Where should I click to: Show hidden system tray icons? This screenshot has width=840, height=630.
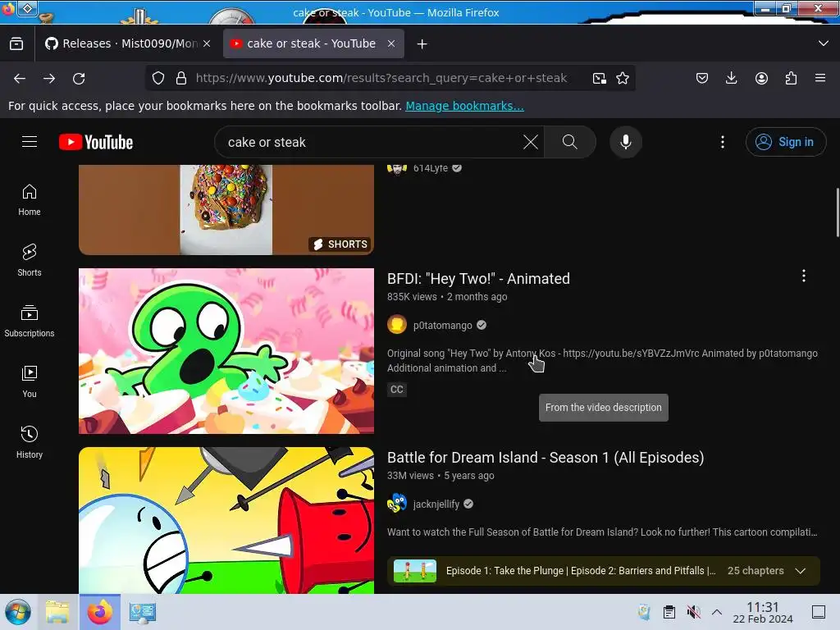click(717, 612)
